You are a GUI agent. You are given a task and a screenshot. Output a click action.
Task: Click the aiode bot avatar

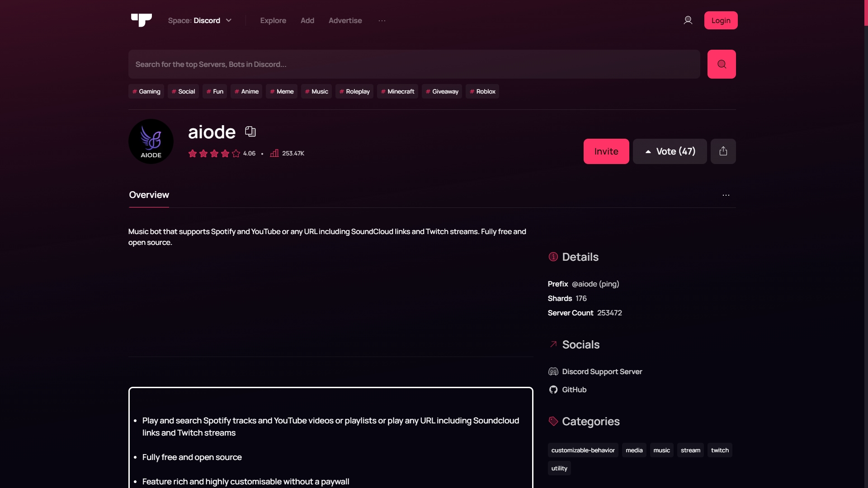click(x=151, y=141)
